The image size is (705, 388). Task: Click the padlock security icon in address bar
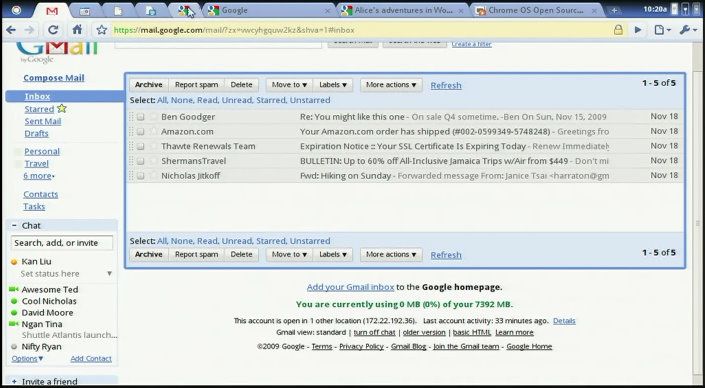click(x=619, y=30)
